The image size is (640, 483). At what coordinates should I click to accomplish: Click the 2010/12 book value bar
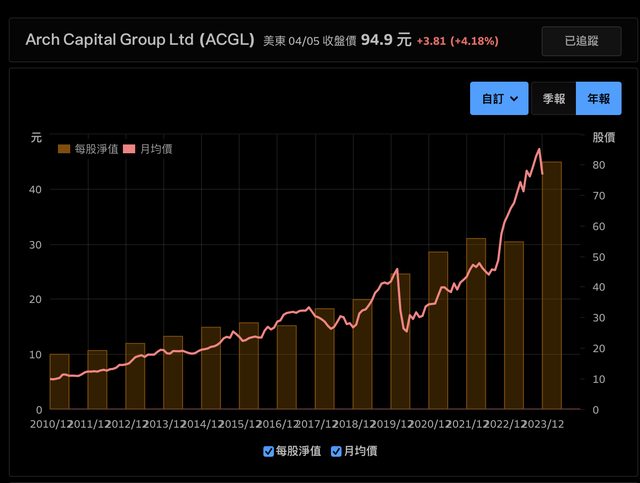[60, 382]
